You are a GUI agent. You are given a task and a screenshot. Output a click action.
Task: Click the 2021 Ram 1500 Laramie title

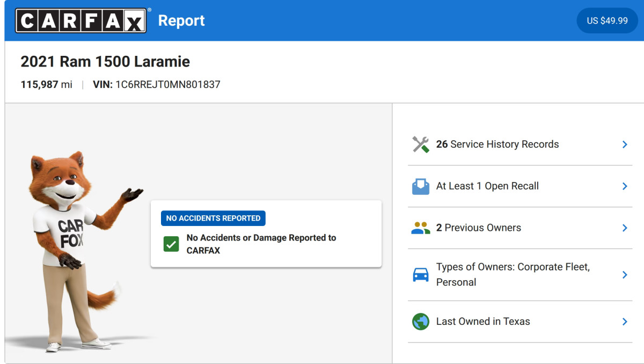click(105, 62)
